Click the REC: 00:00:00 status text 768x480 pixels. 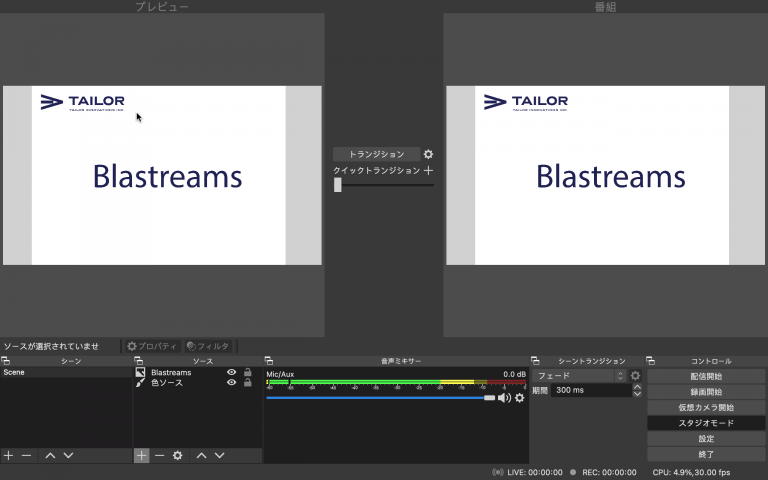click(x=609, y=472)
